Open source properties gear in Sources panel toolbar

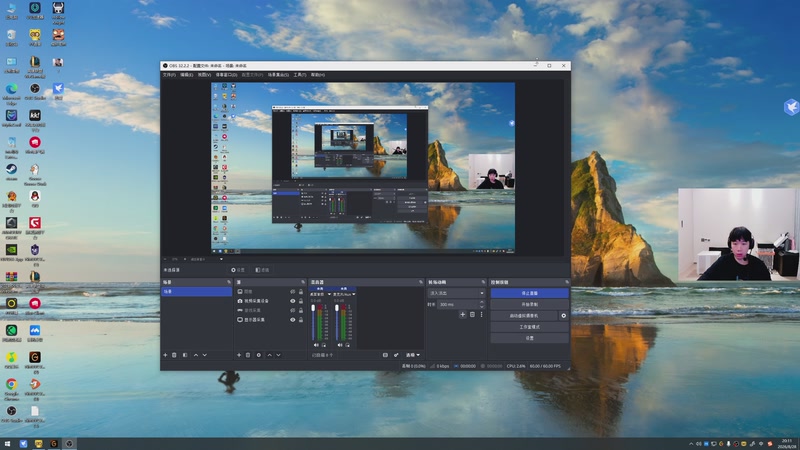(x=259, y=355)
